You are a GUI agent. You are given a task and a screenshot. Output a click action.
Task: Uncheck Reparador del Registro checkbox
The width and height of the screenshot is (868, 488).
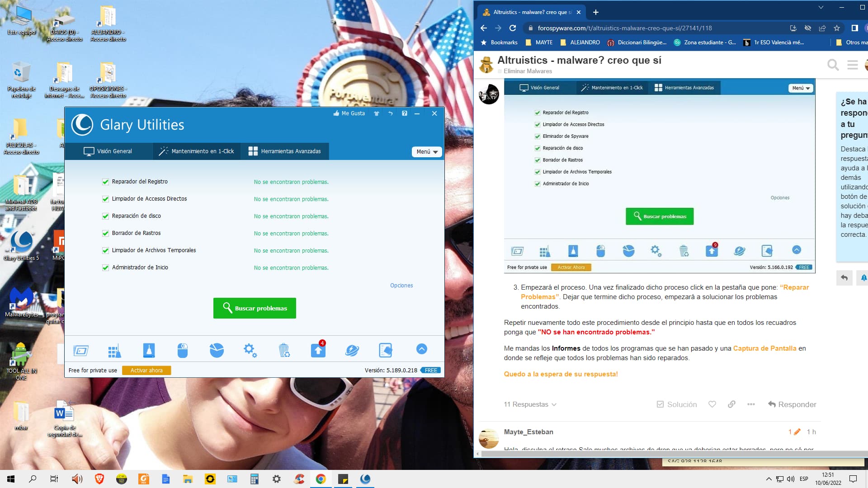click(105, 182)
